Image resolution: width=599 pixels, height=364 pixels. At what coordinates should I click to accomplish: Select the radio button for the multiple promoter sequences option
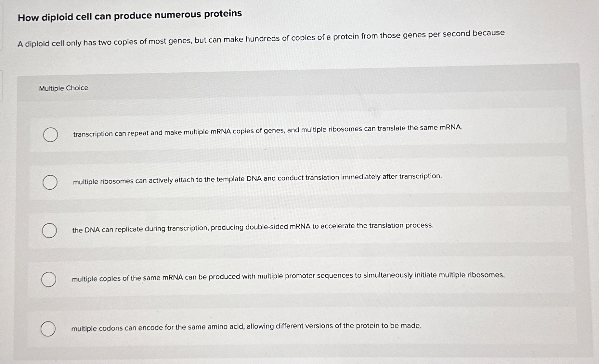(49, 278)
